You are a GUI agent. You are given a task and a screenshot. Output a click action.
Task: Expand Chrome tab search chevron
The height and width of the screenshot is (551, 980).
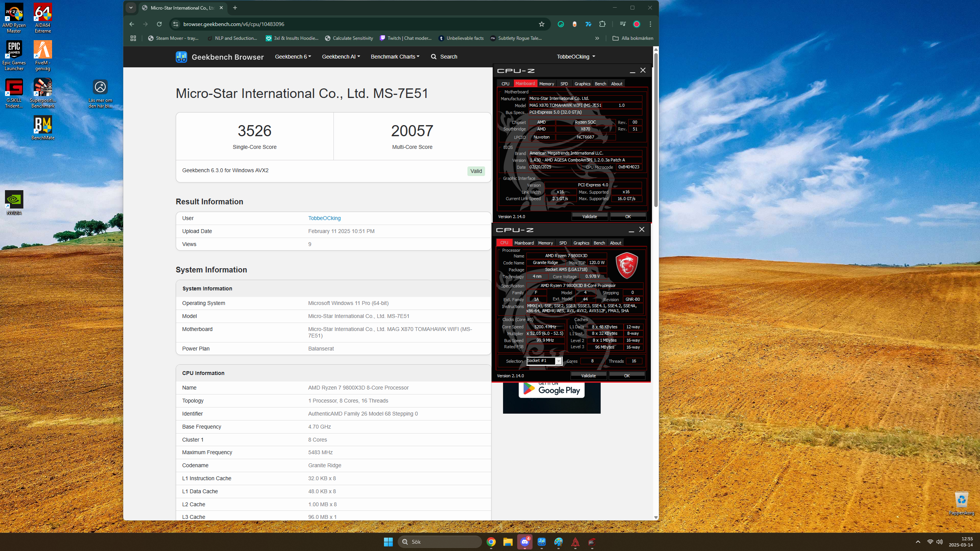point(131,8)
